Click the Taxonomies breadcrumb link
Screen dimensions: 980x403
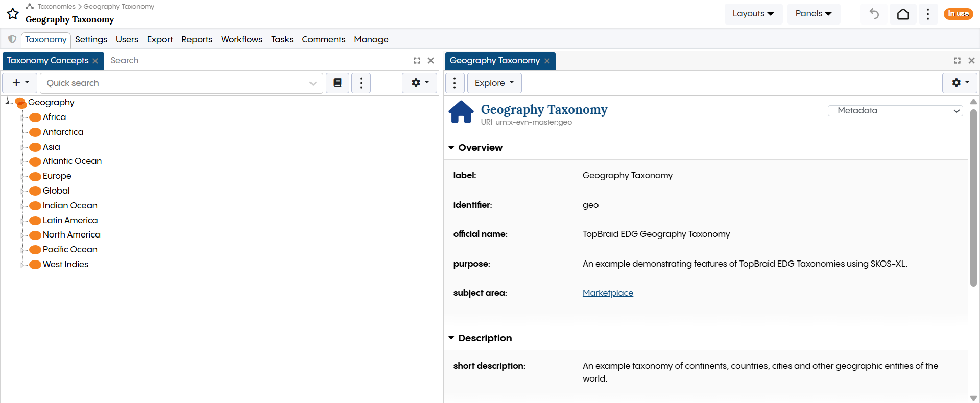click(56, 6)
